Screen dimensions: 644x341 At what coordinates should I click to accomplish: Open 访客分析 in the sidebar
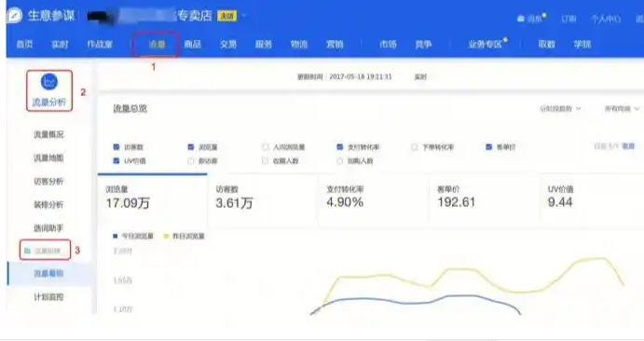(48, 182)
